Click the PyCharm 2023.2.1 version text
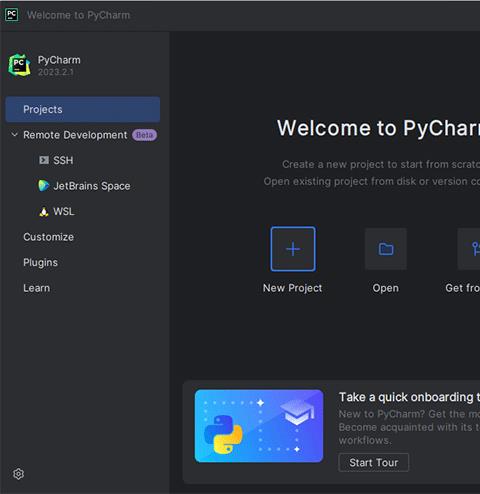The height and width of the screenshot is (494, 480). (x=56, y=72)
